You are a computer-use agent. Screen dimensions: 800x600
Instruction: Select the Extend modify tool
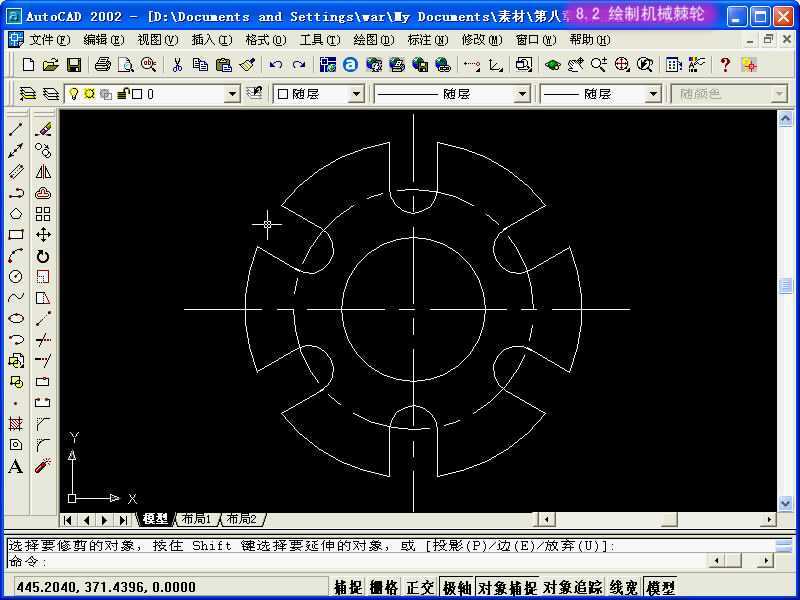point(43,361)
